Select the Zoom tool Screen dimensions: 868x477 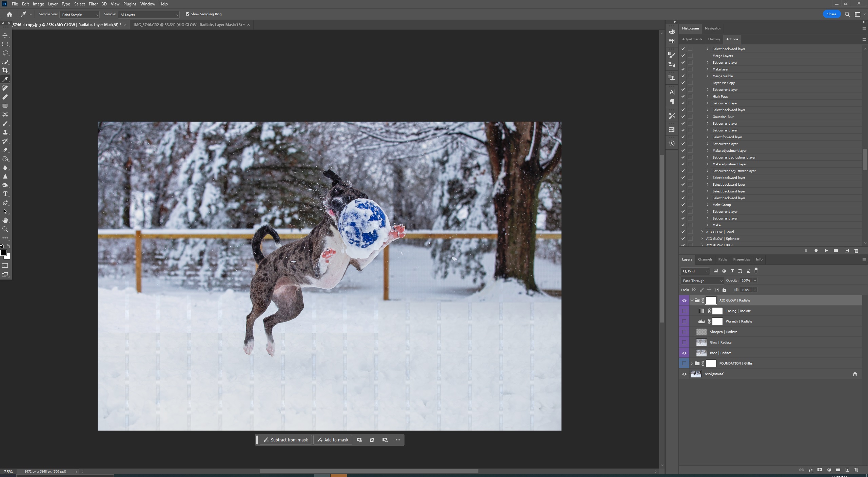[x=5, y=229]
